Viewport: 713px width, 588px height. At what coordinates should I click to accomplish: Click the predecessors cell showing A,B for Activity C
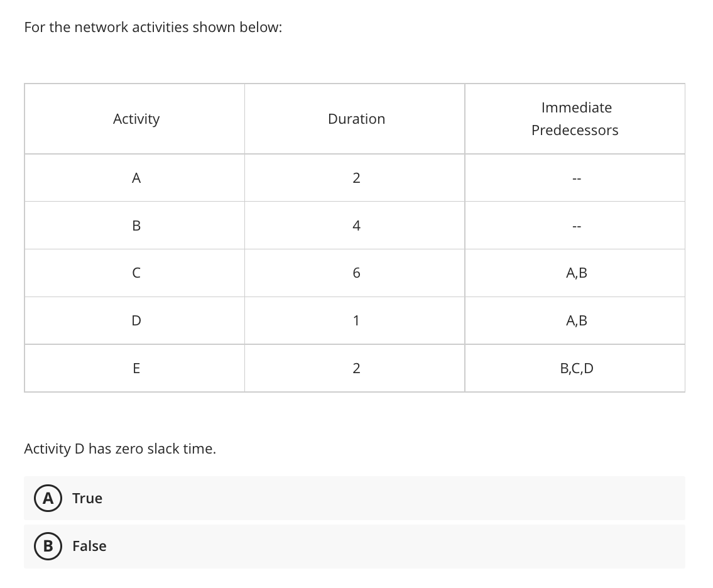point(575,273)
